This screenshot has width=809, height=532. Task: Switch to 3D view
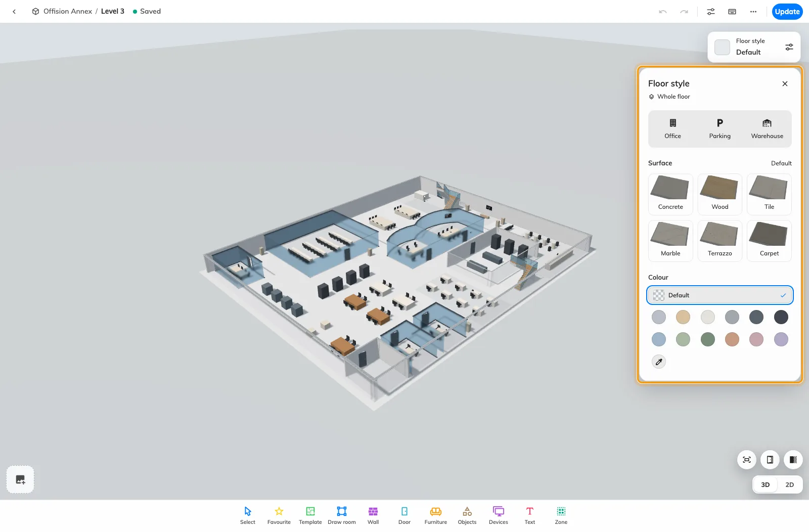tap(766, 484)
